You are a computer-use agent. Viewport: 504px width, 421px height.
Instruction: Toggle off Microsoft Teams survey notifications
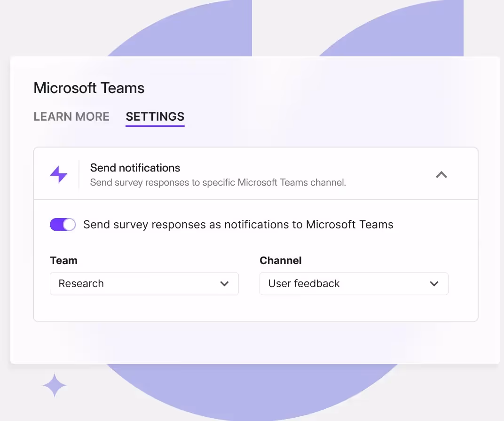(63, 225)
